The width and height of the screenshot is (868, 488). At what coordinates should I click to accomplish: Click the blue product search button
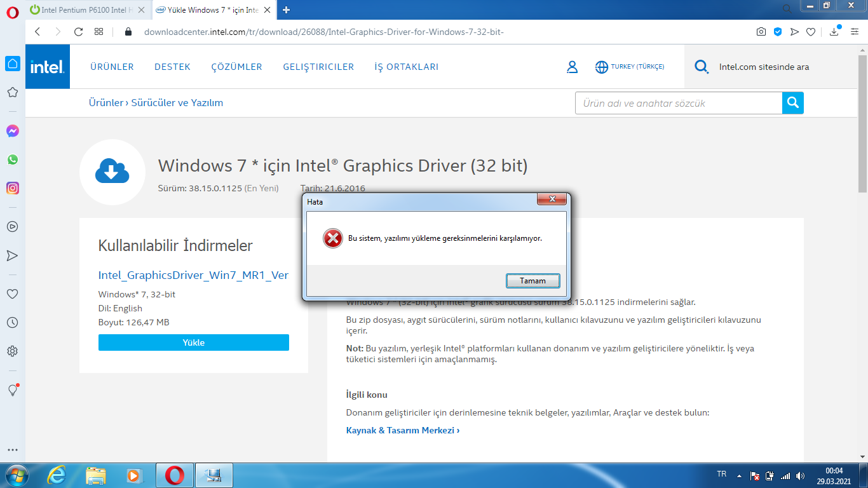click(x=793, y=103)
